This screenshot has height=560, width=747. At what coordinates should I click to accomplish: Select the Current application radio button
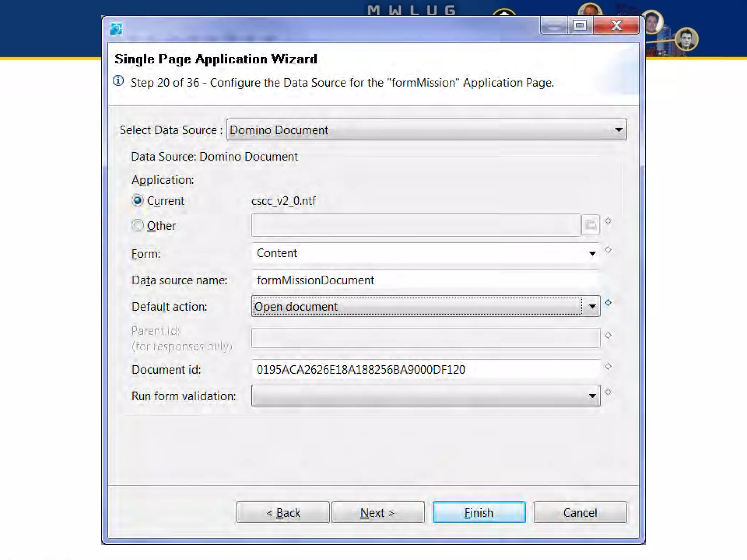pos(138,201)
